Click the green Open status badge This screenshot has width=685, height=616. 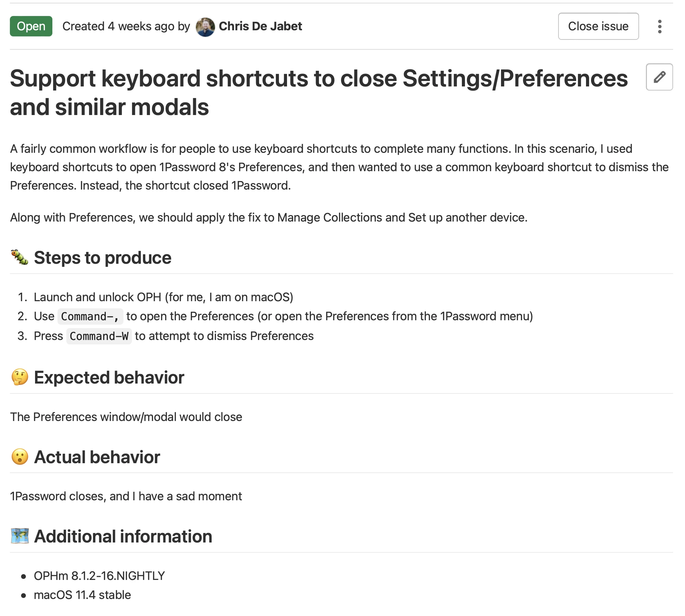31,26
